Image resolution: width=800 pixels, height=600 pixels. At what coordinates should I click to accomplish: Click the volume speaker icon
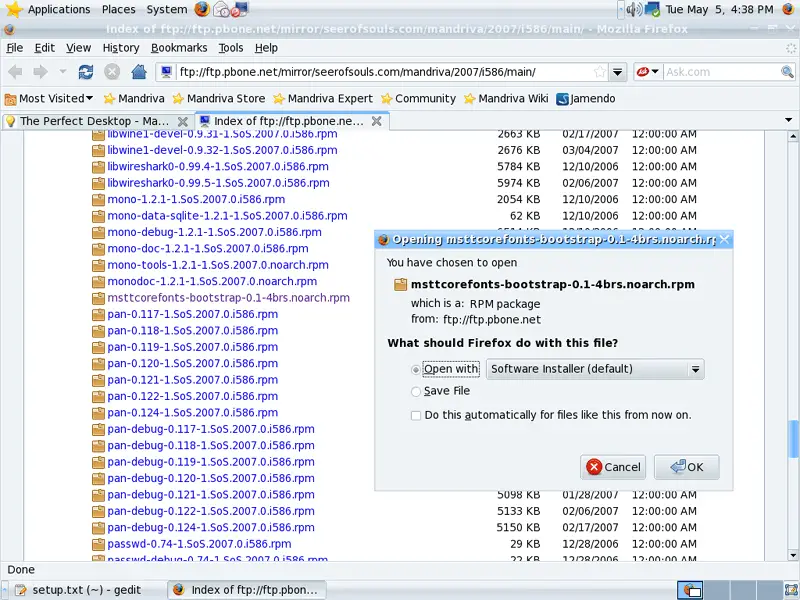634,9
